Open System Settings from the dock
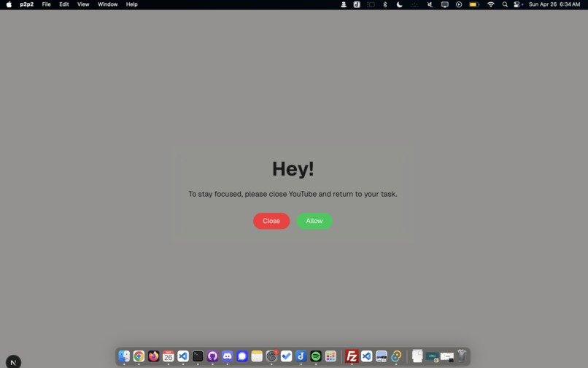 tap(271, 356)
